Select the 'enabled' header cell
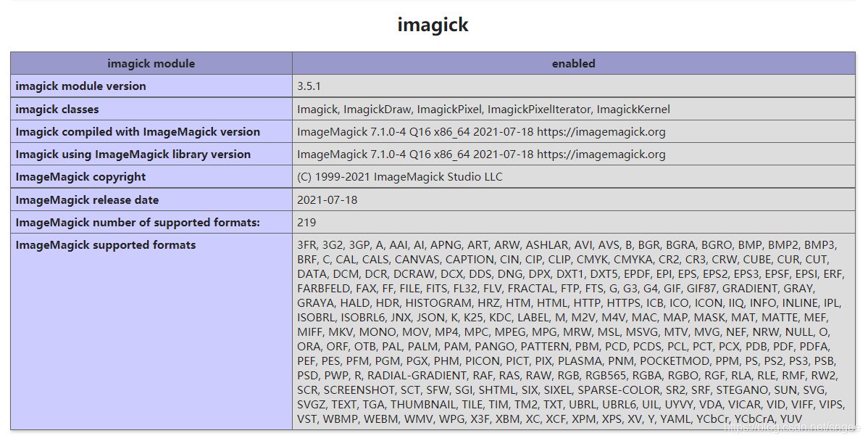This screenshot has height=441, width=868. coord(574,63)
